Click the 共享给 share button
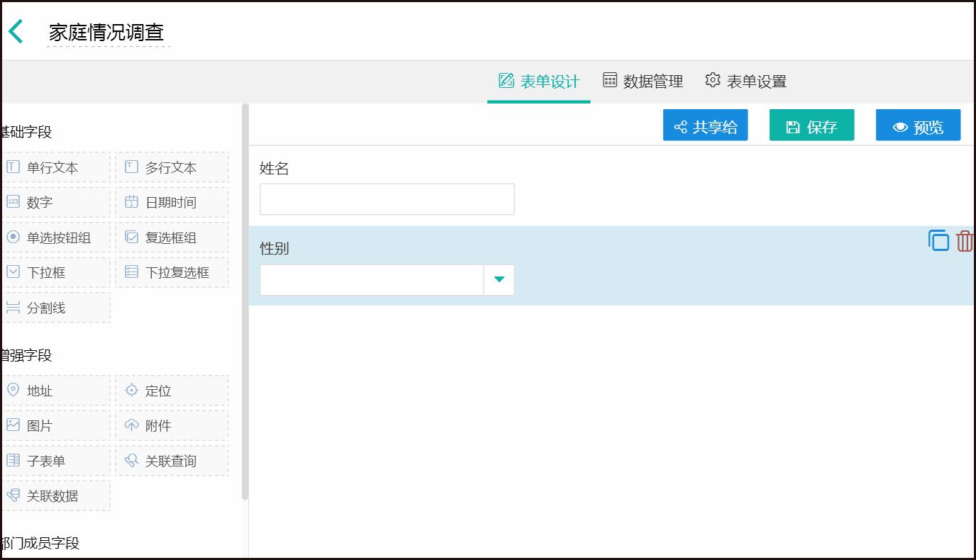The image size is (976, 560). (x=705, y=125)
